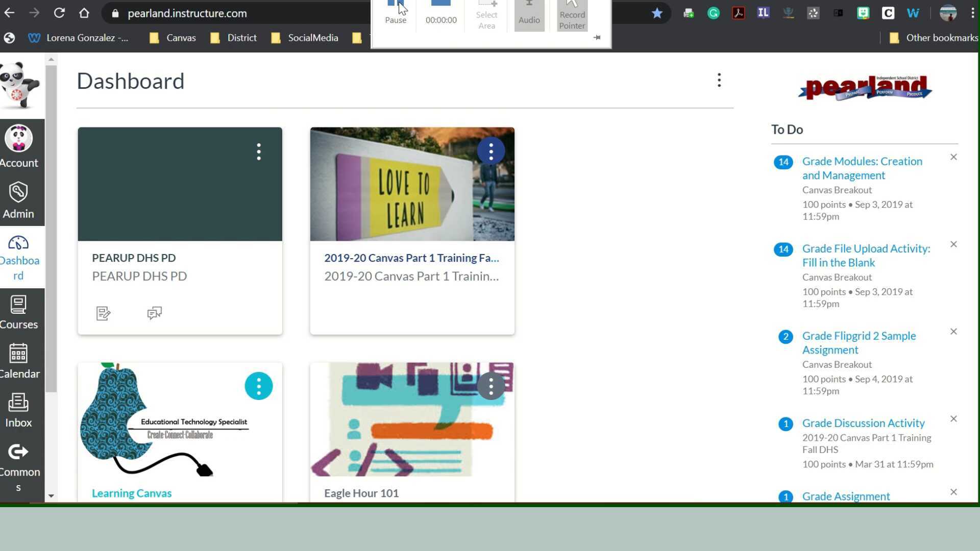Open the Learning Canvas course link
This screenshot has width=980, height=551.
(x=132, y=493)
